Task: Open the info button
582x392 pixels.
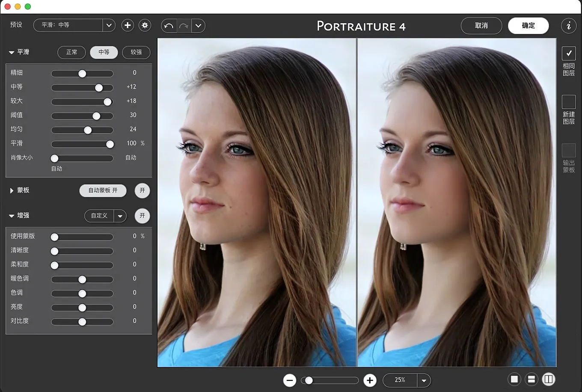Action: 568,26
